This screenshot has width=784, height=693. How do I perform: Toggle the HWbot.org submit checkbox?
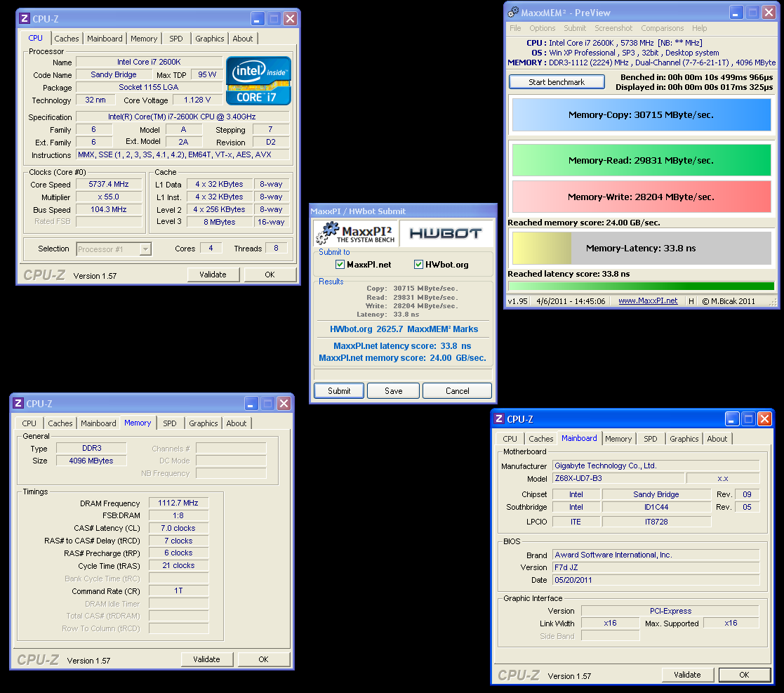[x=418, y=265]
